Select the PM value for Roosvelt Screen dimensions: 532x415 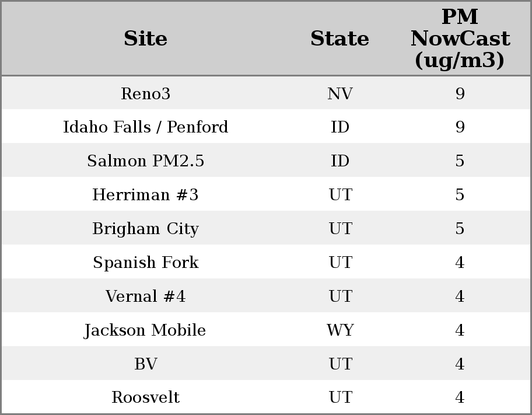click(460, 397)
